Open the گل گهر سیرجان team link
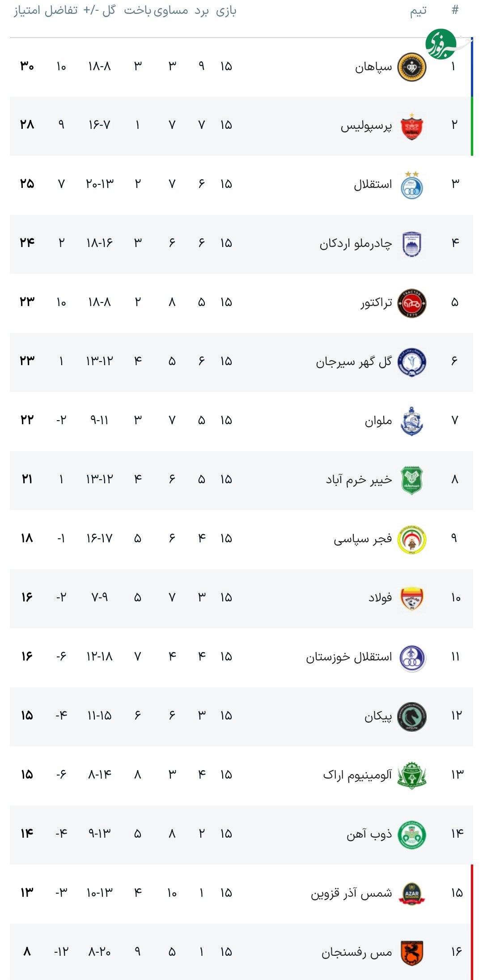 354,362
